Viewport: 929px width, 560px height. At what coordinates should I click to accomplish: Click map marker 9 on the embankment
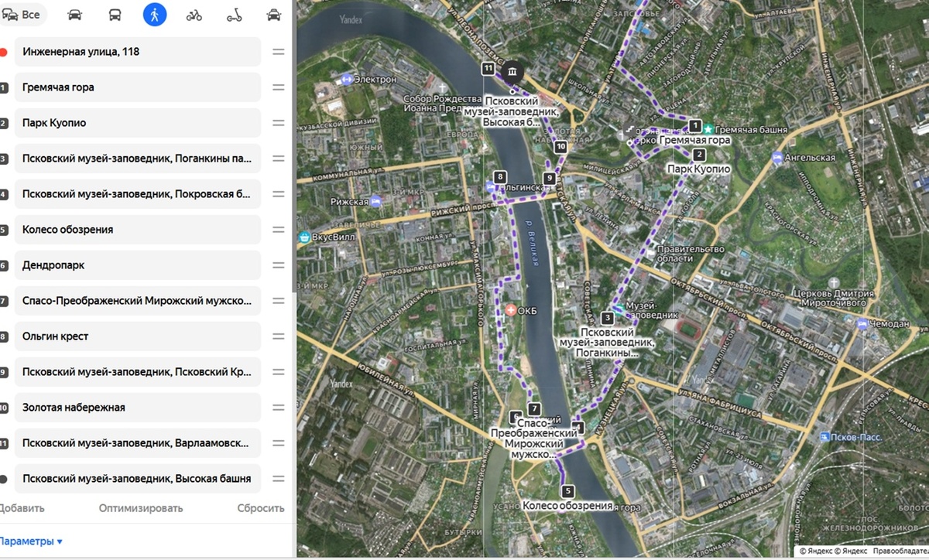coord(550,179)
